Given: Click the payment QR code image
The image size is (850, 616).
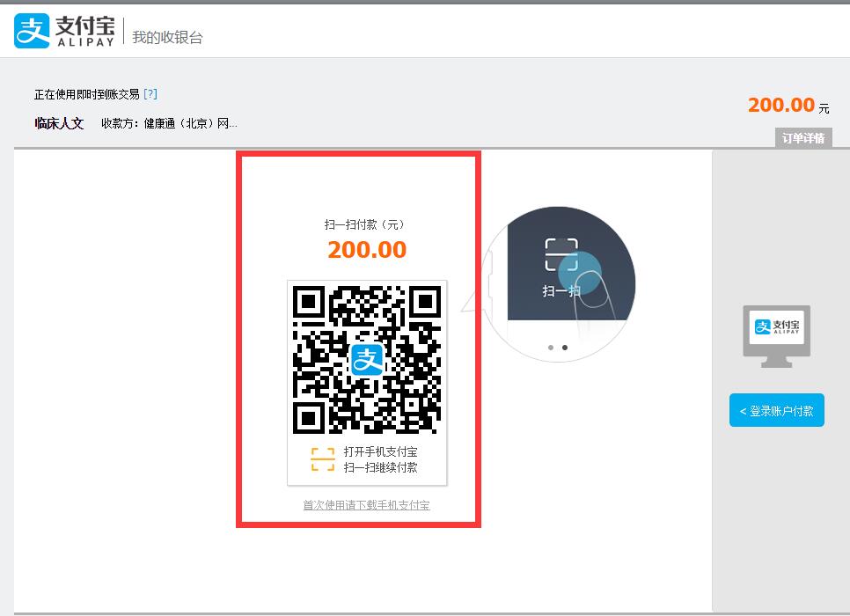Looking at the screenshot, I should pos(367,360).
